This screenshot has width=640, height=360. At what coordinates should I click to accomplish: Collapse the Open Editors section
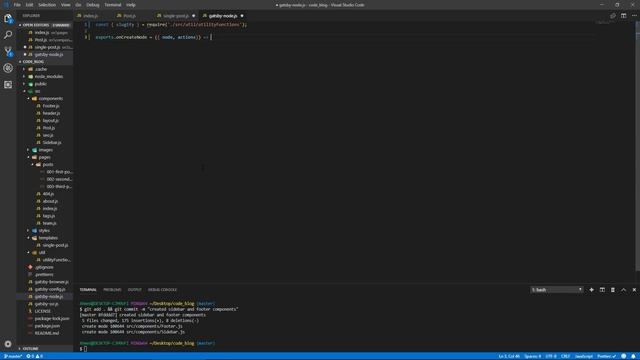pos(45,25)
